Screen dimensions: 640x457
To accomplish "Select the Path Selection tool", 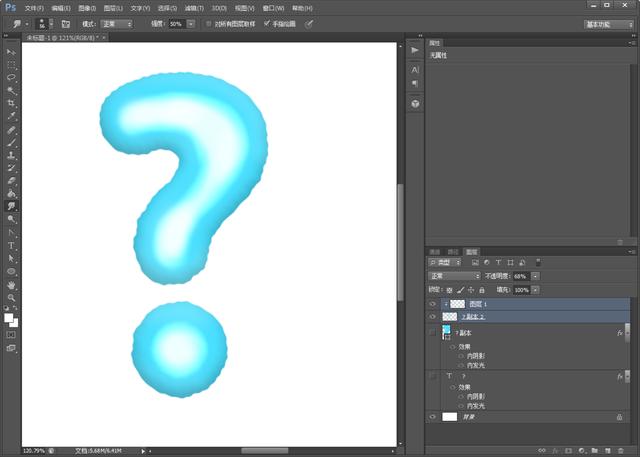I will pos(11,258).
